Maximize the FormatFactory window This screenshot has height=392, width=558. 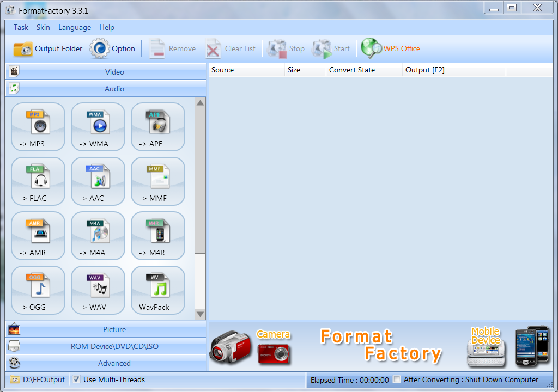pyautogui.click(x=512, y=8)
